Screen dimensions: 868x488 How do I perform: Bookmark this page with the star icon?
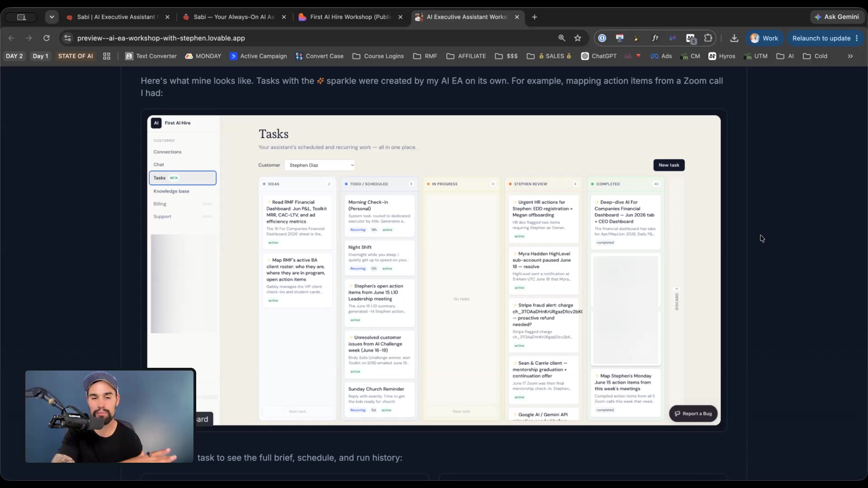point(578,38)
